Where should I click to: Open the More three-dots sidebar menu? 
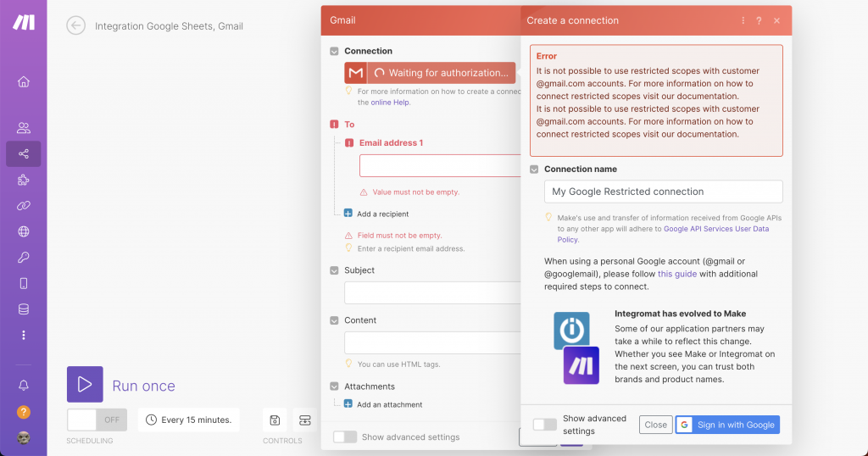pos(23,336)
